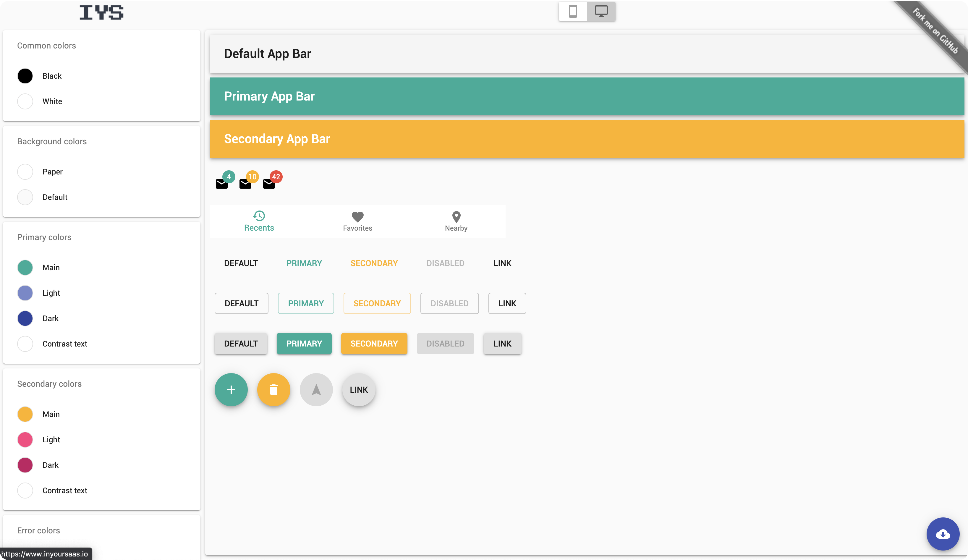Click the outlined DEFAULT button
Viewport: 968px width, 560px height.
click(x=241, y=303)
